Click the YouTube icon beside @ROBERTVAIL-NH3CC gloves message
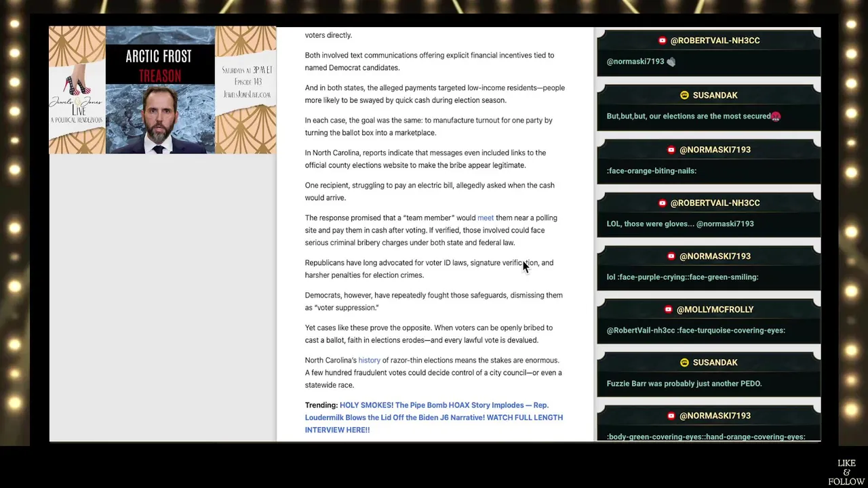Image resolution: width=868 pixels, height=488 pixels. click(x=663, y=203)
